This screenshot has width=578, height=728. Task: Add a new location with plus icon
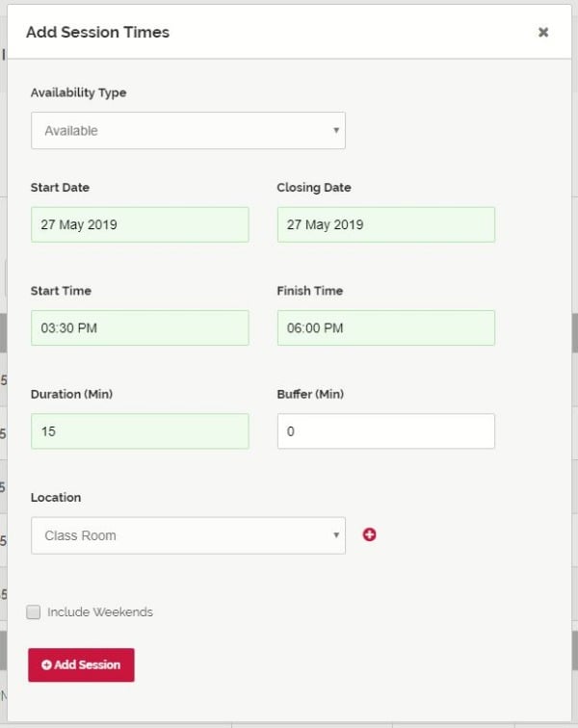pos(369,534)
